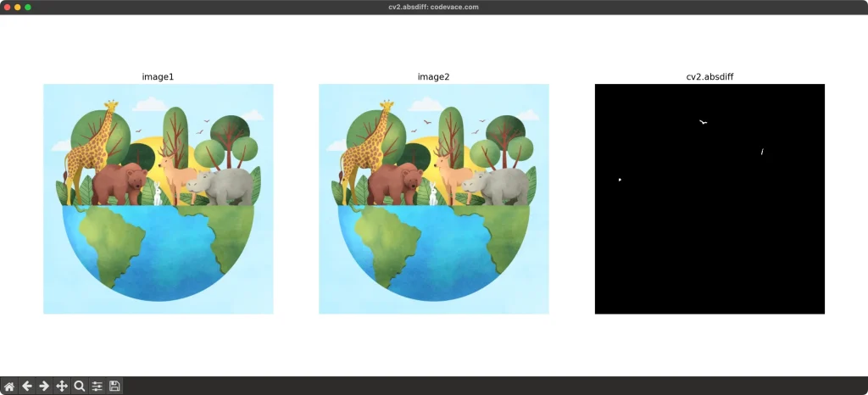Go back to the previous view
Screen dimensions: 868x395
(x=27, y=386)
